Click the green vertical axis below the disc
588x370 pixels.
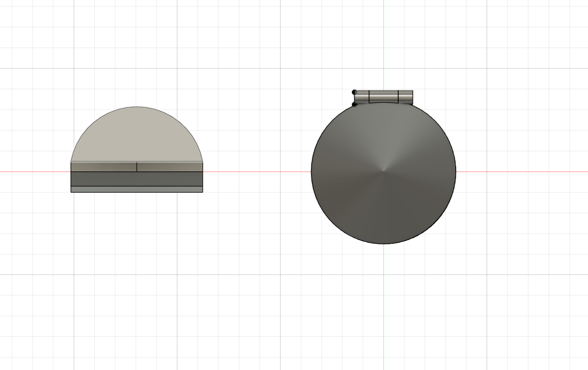click(384, 307)
